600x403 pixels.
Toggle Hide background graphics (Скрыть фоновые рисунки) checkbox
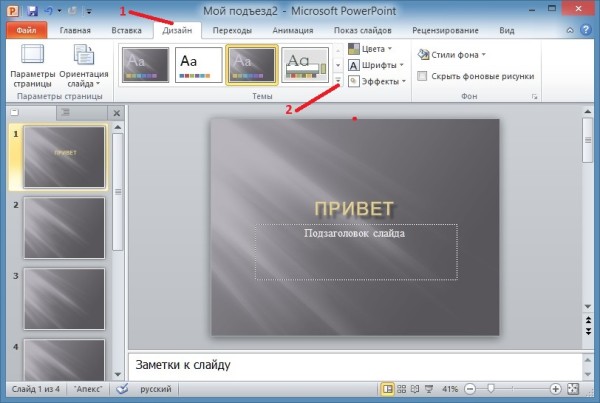422,76
